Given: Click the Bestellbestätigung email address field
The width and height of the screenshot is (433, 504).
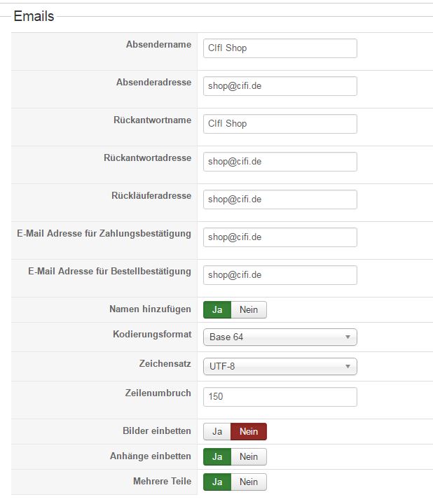Looking at the screenshot, I should [x=280, y=275].
